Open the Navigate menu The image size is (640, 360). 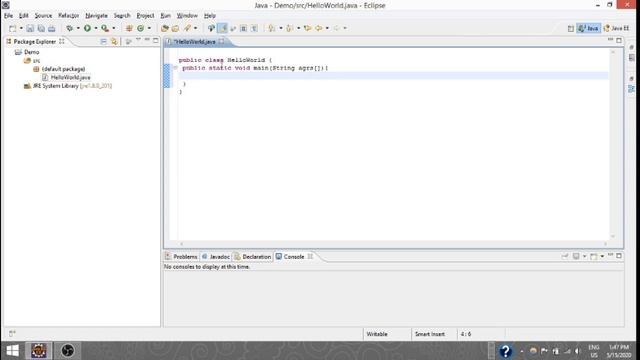[x=96, y=16]
